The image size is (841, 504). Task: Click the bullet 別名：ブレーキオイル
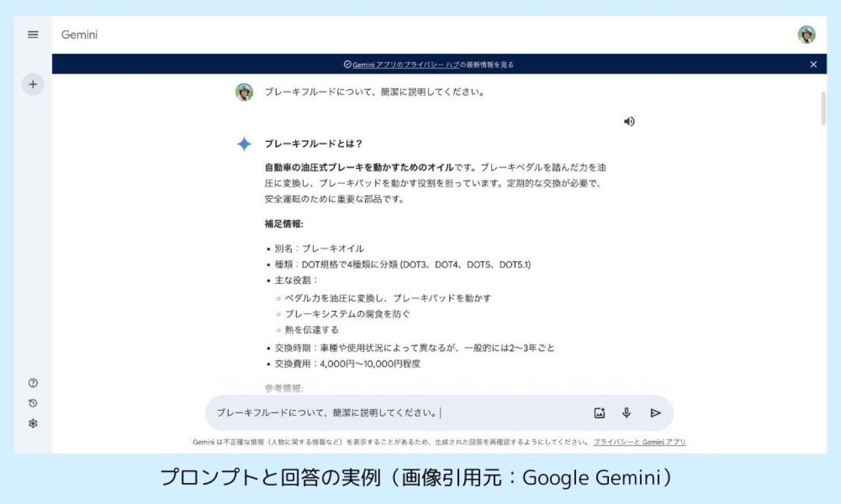(x=319, y=248)
